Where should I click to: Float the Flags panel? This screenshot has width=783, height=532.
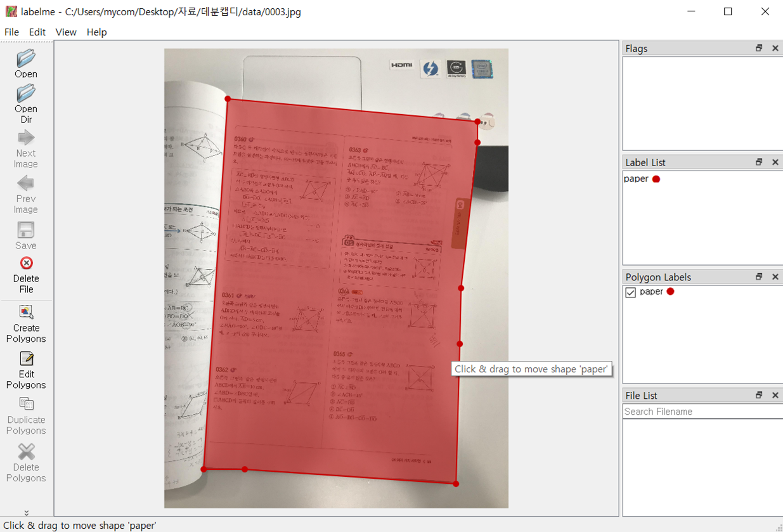click(759, 48)
